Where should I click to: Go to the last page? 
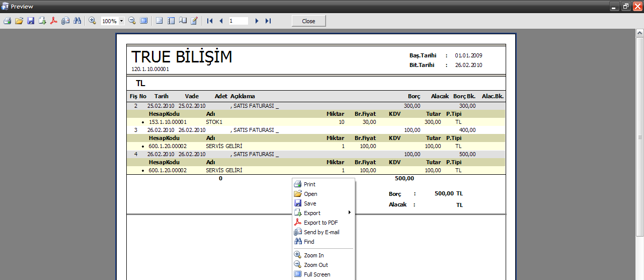pyautogui.click(x=268, y=21)
